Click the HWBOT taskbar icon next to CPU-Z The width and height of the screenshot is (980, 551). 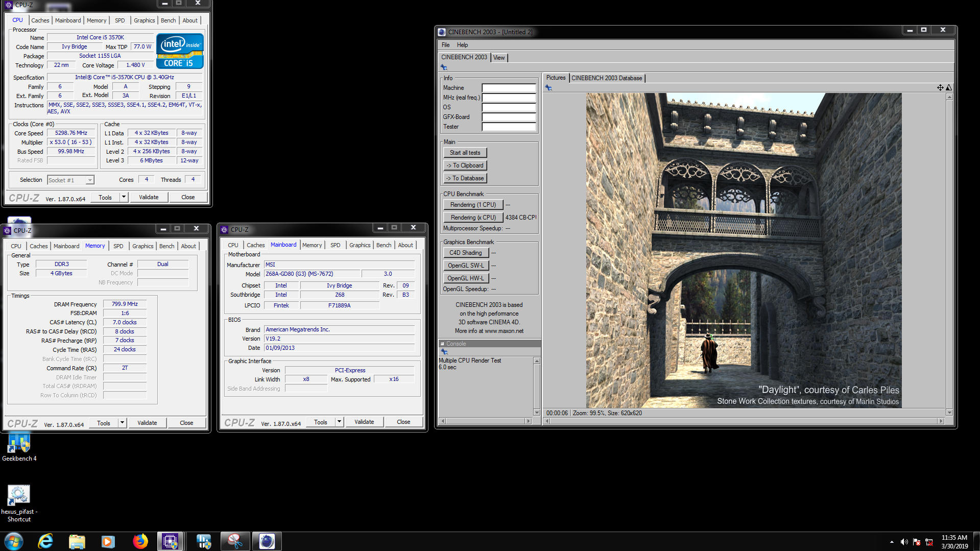point(204,541)
